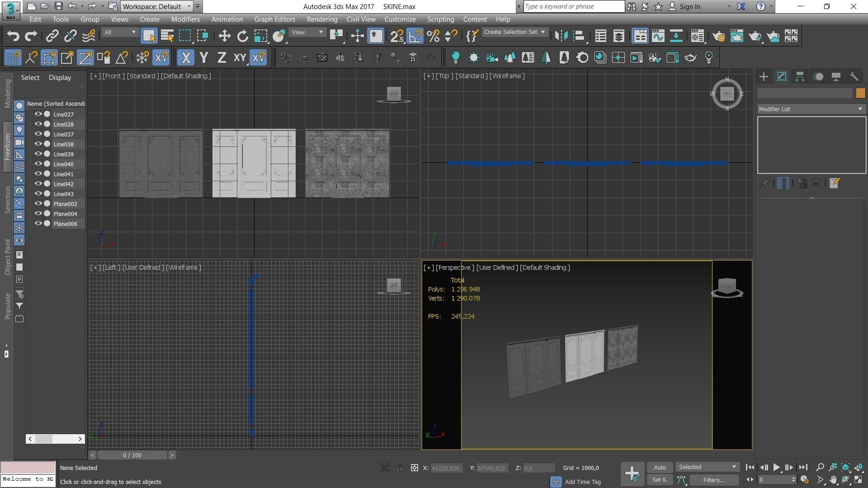Click the Select menu in Scene Explorer
Viewport: 868px width, 488px height.
tap(30, 78)
